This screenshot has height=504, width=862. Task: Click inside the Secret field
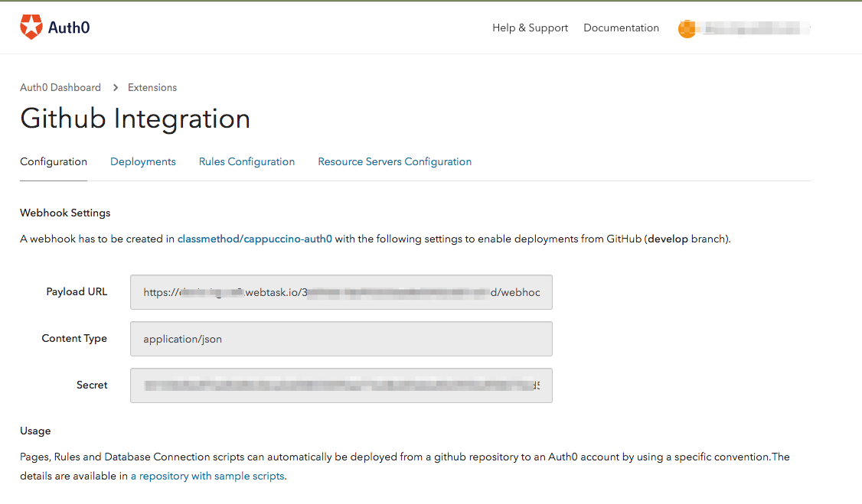click(x=341, y=385)
